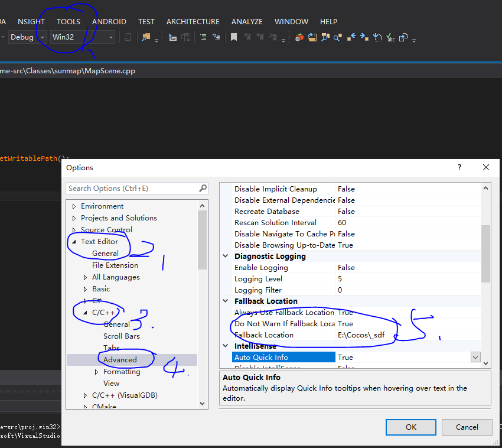Go to the next bookmark
Screen dimensions: 502x448
click(260, 37)
